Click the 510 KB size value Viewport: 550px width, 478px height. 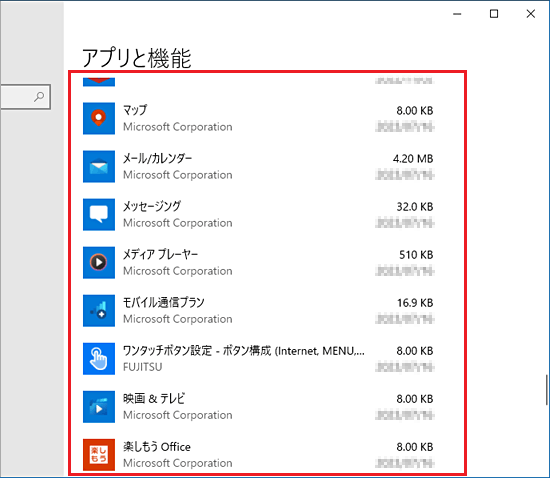[416, 255]
